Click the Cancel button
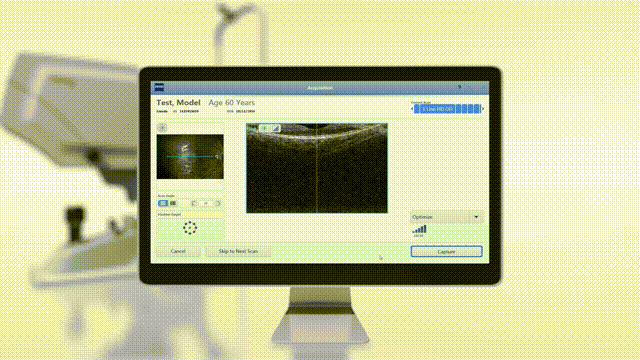Screen dimensions: 640x360 pos(178,251)
